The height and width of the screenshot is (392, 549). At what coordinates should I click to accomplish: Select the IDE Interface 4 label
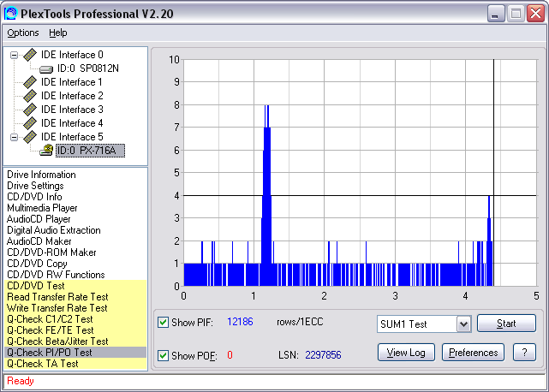point(72,123)
